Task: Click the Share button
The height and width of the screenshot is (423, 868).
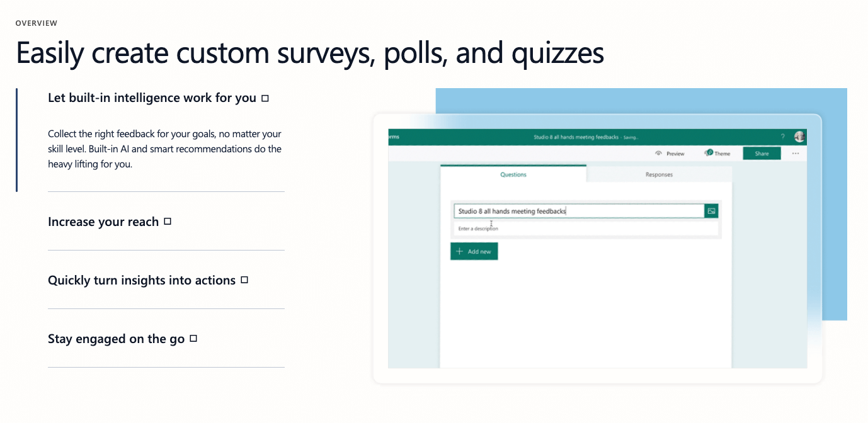Action: pyautogui.click(x=762, y=153)
